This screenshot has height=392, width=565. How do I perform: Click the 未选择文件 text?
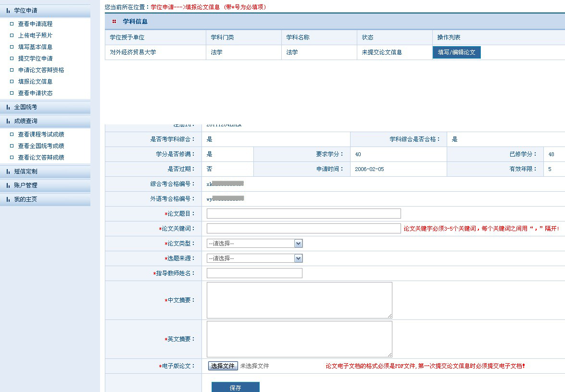pos(255,366)
